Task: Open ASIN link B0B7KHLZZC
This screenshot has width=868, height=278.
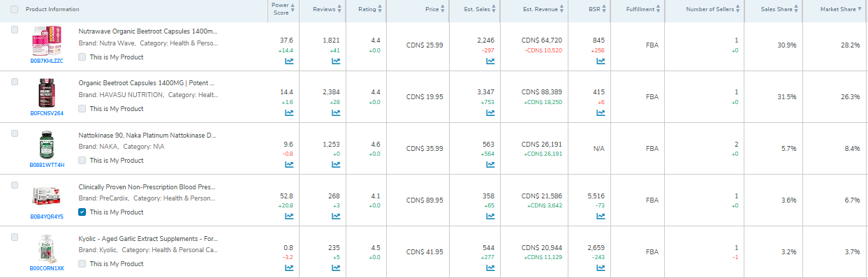Action: click(x=47, y=61)
